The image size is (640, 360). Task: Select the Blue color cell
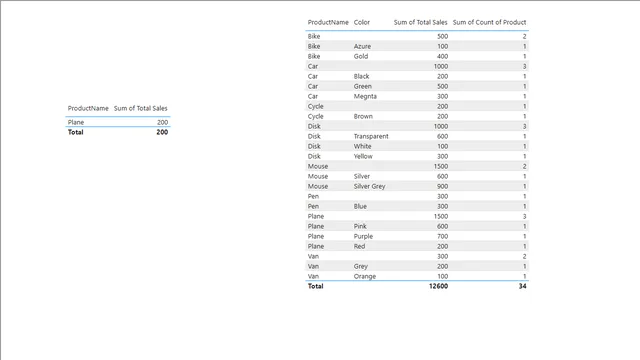click(360, 206)
